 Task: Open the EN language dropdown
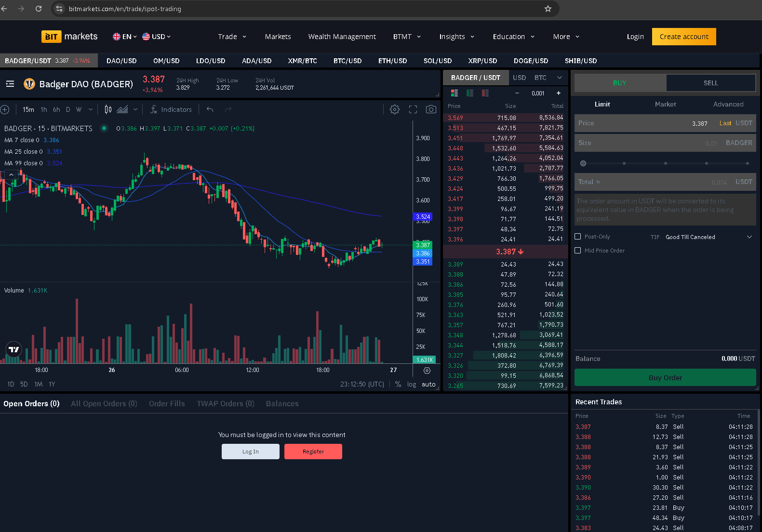(x=125, y=37)
